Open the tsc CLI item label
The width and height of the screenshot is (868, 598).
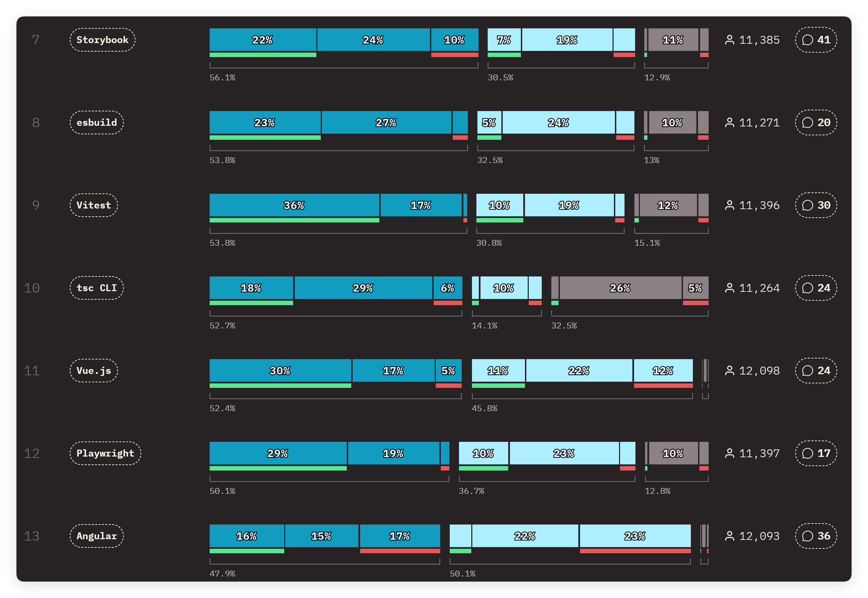tap(97, 288)
